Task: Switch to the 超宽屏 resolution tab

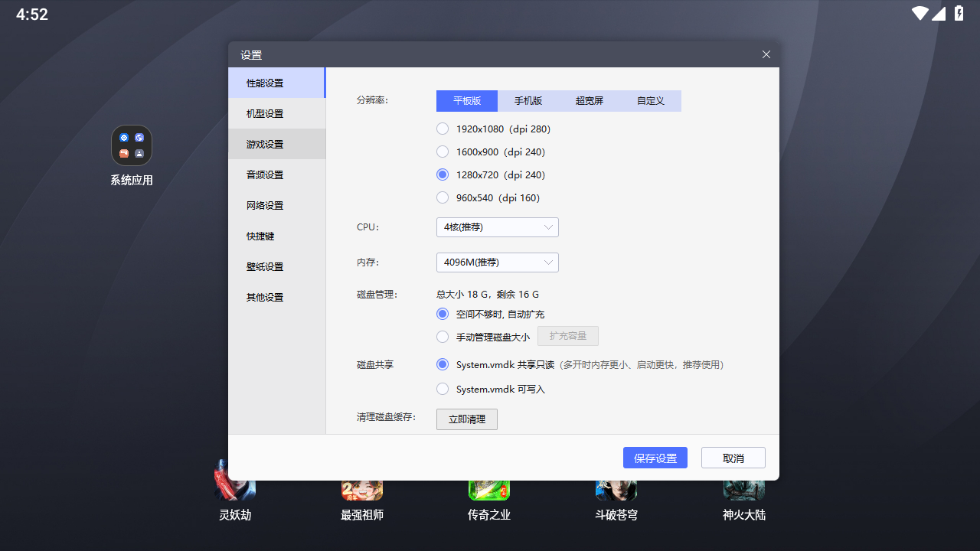Action: [x=590, y=101]
